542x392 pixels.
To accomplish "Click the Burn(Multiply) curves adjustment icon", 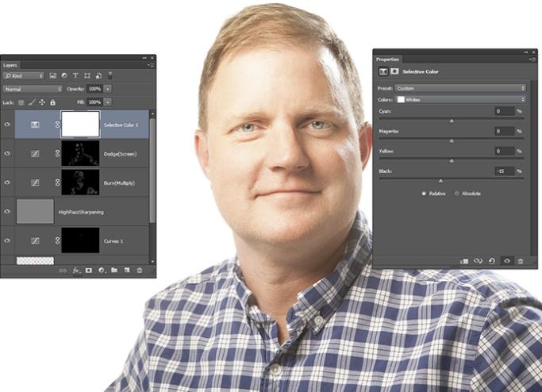I will (35, 183).
